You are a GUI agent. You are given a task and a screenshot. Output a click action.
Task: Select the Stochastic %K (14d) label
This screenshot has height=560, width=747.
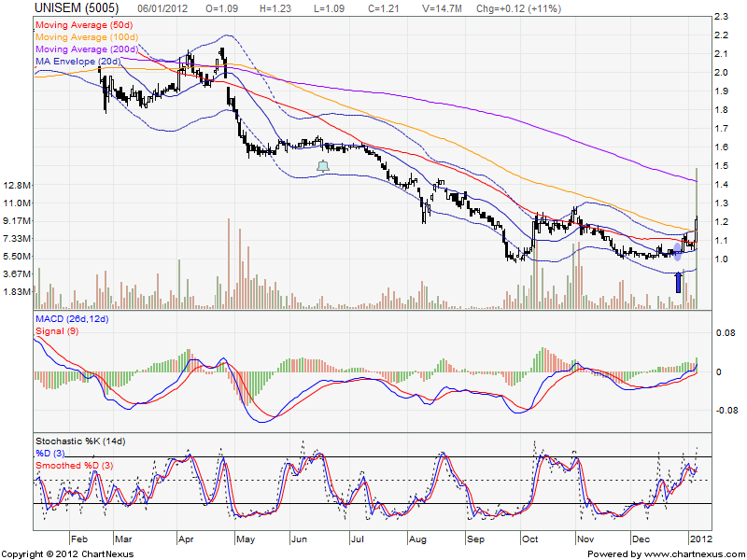coord(82,441)
